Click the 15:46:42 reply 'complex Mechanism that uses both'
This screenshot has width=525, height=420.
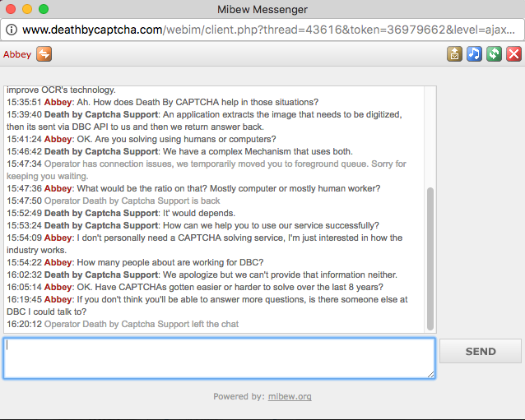[179, 151]
